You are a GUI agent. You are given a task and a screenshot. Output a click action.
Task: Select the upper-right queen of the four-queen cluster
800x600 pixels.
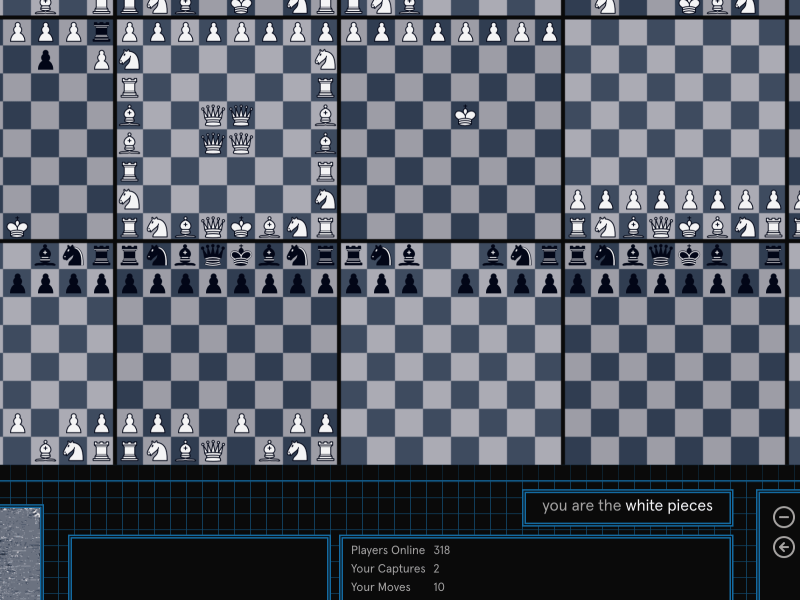pyautogui.click(x=241, y=116)
